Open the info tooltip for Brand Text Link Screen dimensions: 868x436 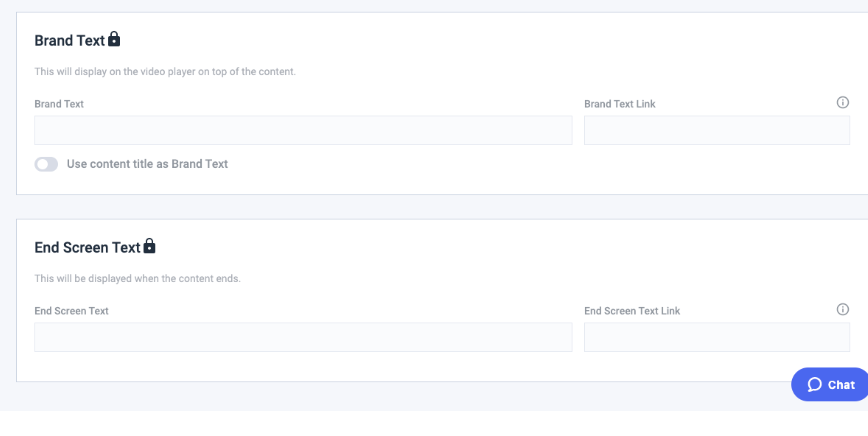coord(843,102)
